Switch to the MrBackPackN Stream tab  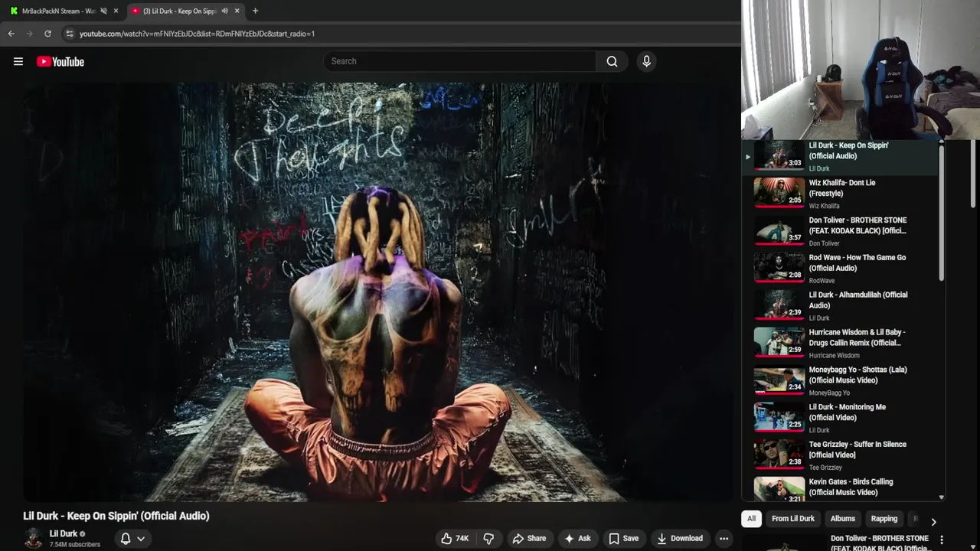[58, 11]
